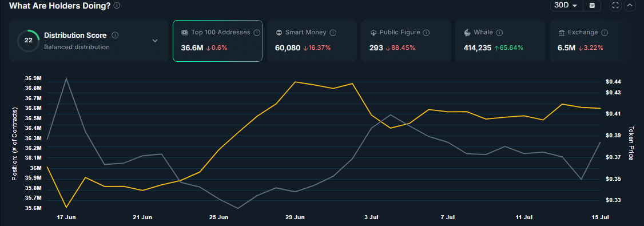Click Smart Money face icon
The image size is (644, 226).
(x=279, y=33)
